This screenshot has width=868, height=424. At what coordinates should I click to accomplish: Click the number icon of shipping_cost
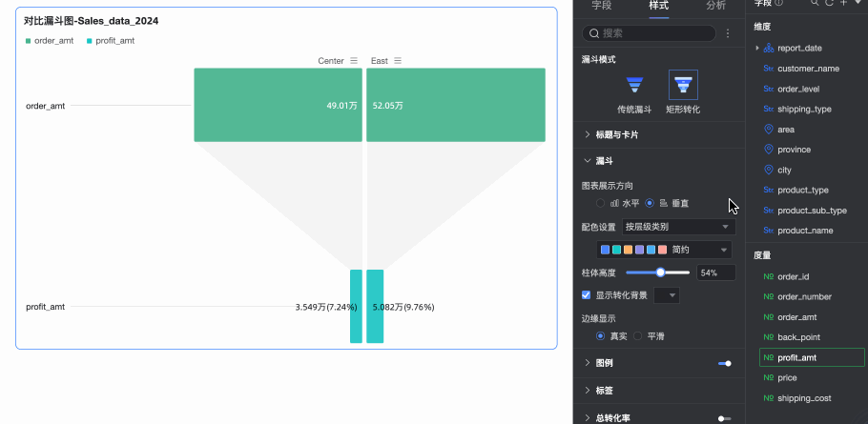tap(769, 398)
